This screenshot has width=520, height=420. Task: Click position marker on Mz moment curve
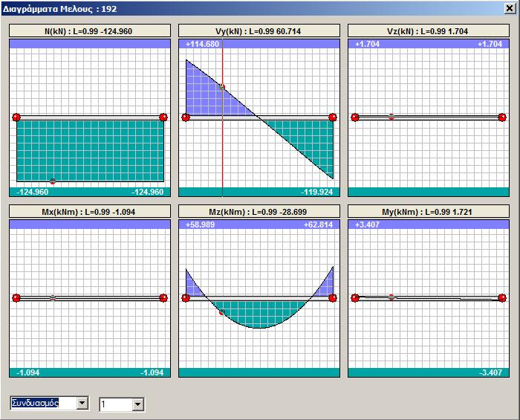click(x=222, y=312)
